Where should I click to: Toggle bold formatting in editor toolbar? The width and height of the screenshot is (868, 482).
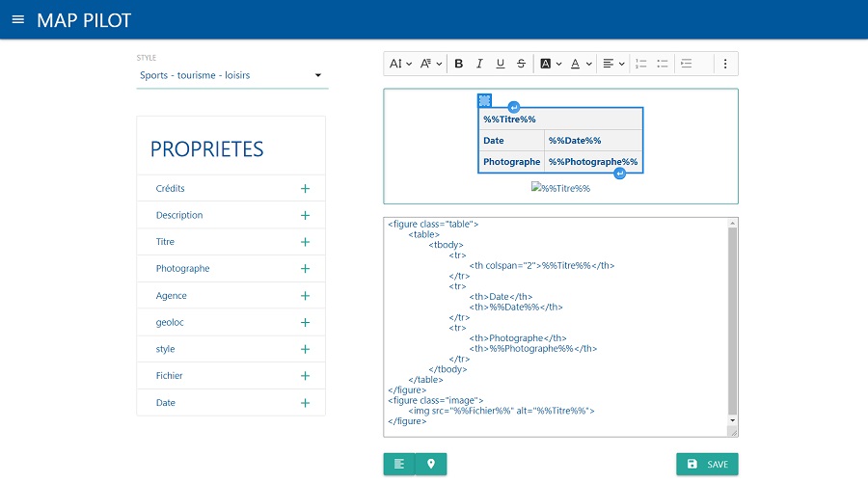coord(458,64)
